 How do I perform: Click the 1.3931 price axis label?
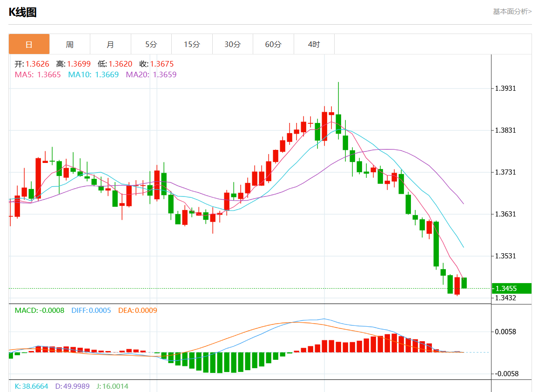pyautogui.click(x=505, y=88)
